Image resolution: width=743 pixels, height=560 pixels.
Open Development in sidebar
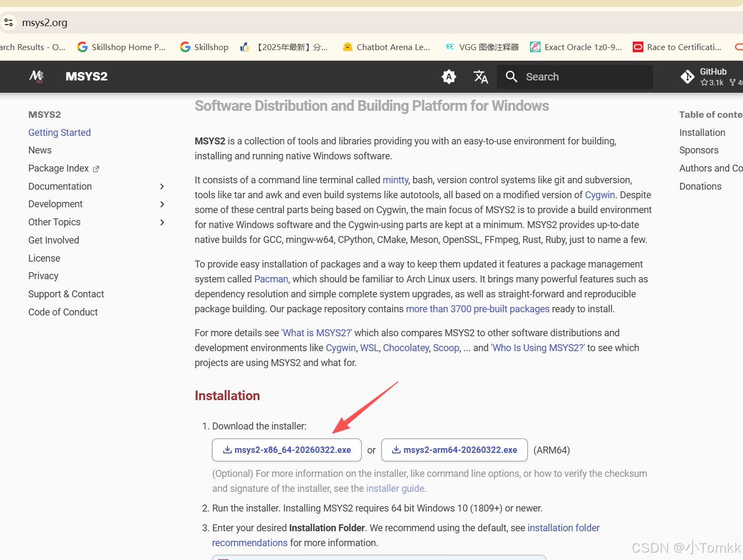55,204
